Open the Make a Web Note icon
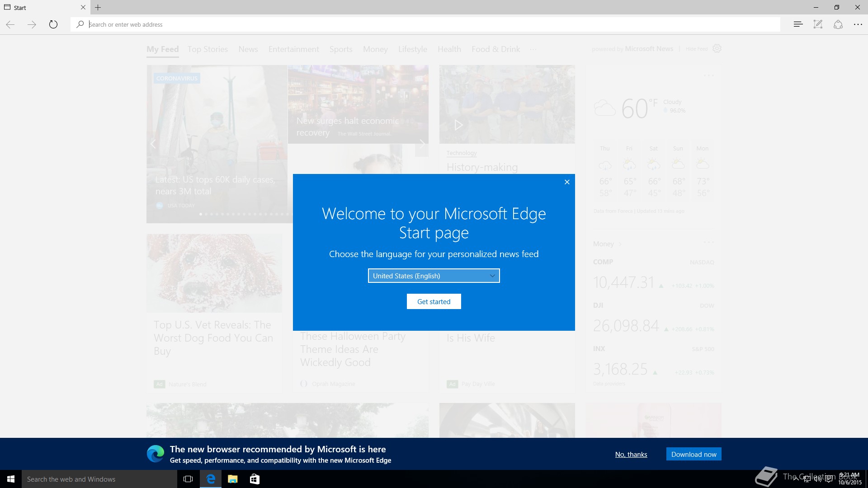868x488 pixels. tap(818, 24)
